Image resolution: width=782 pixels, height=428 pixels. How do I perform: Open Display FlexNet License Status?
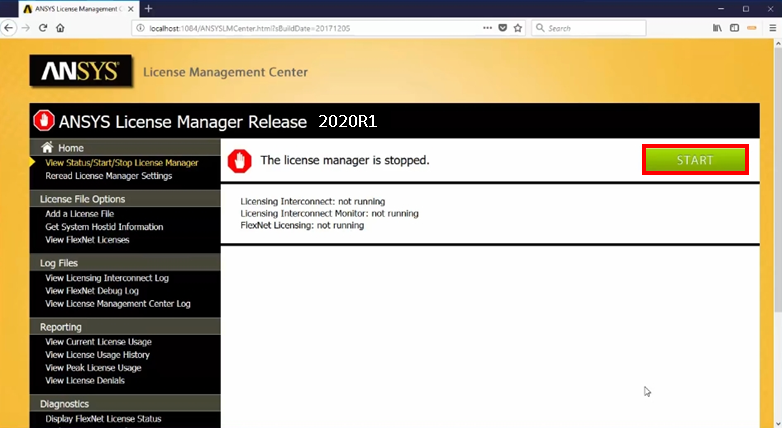coord(103,419)
